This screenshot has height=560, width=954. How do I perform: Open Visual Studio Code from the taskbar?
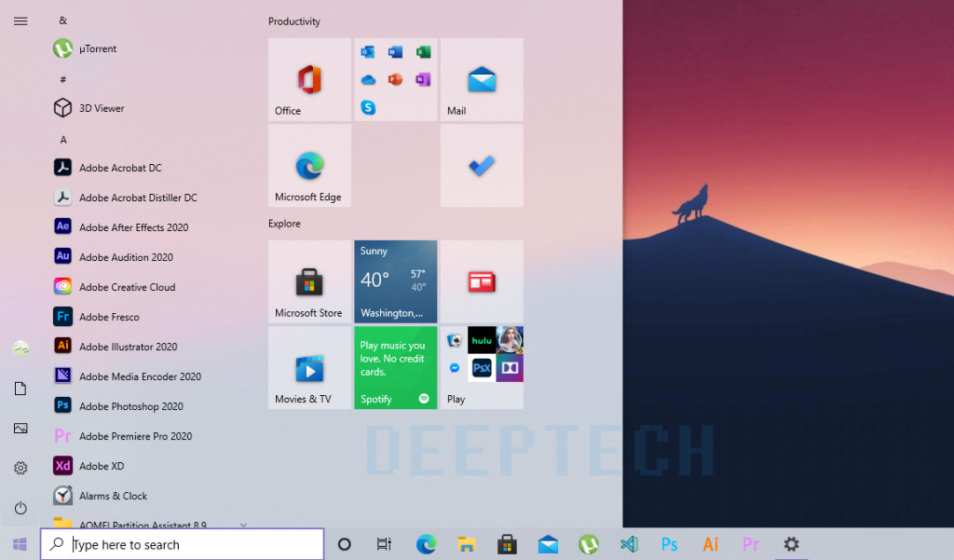(x=629, y=544)
